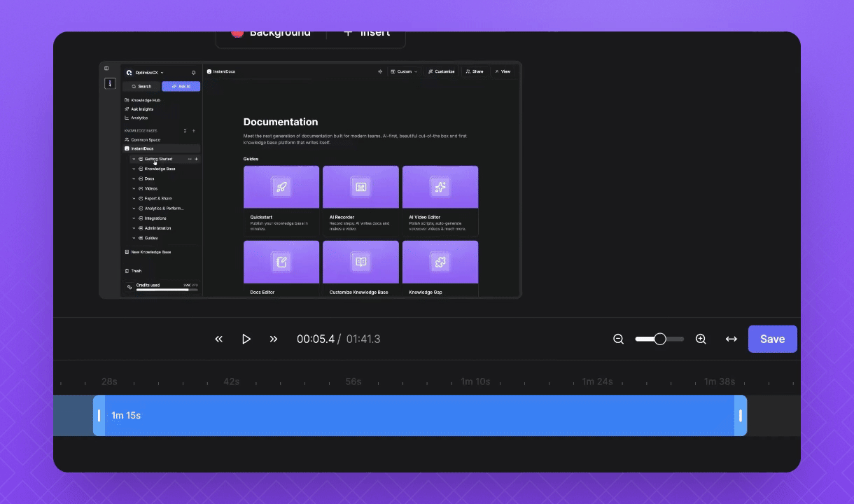This screenshot has height=504, width=854.
Task: Open the AI Video Editor sparkle card
Action: (x=440, y=201)
